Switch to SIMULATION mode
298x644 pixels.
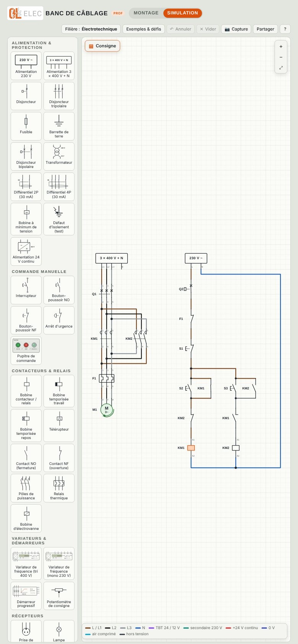point(183,13)
